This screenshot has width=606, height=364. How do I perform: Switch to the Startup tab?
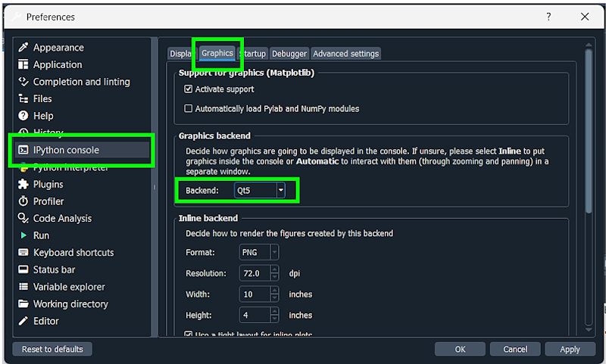point(253,54)
